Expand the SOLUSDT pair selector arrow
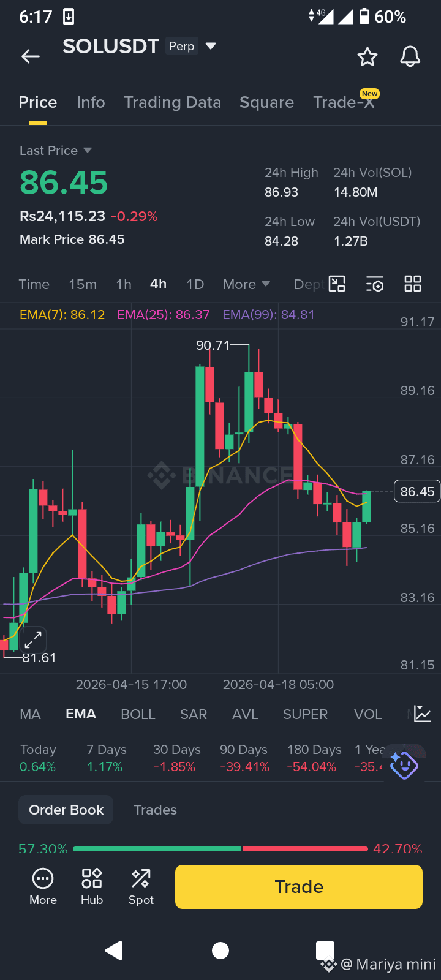Viewport: 441px width, 980px height. 211,46
